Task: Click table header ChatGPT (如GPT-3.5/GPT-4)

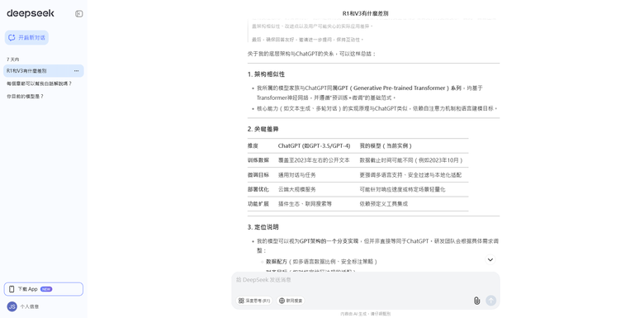Action: point(315,146)
